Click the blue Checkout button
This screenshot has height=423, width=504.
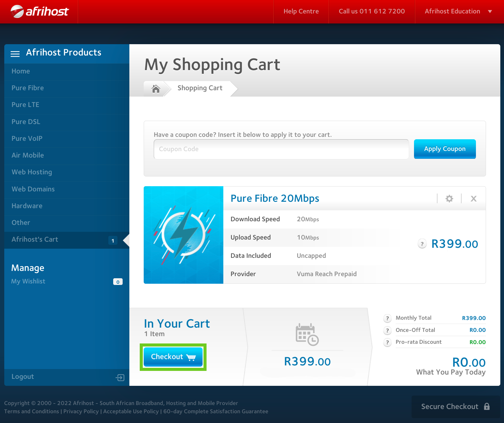173,357
